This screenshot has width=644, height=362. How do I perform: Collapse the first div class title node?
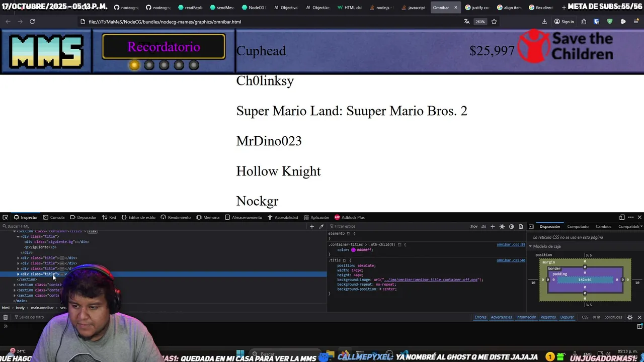(x=19, y=236)
